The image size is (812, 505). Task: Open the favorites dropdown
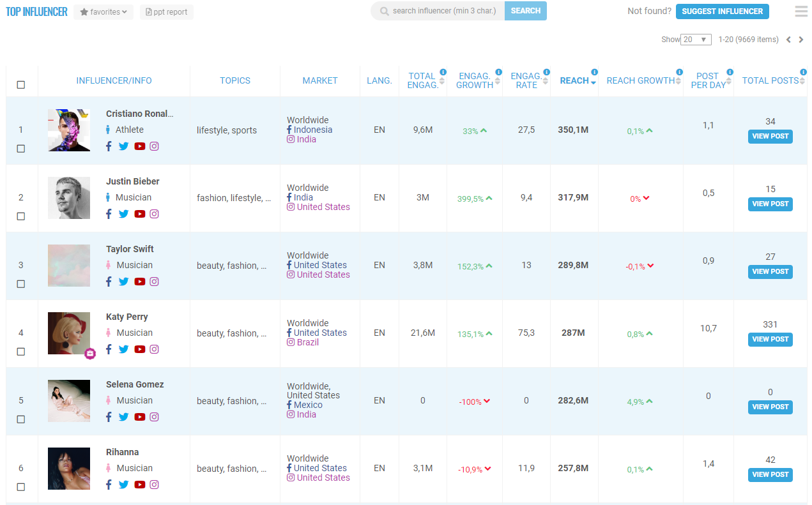(x=103, y=11)
